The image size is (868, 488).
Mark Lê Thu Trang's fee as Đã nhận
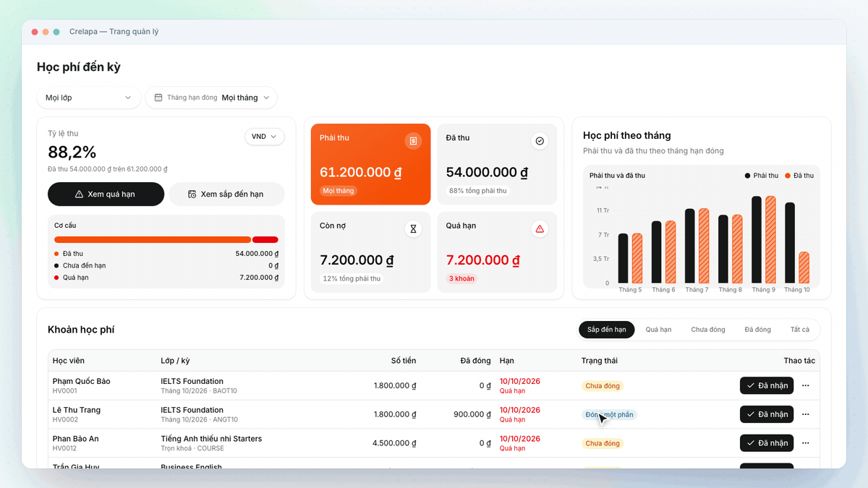pyautogui.click(x=767, y=414)
